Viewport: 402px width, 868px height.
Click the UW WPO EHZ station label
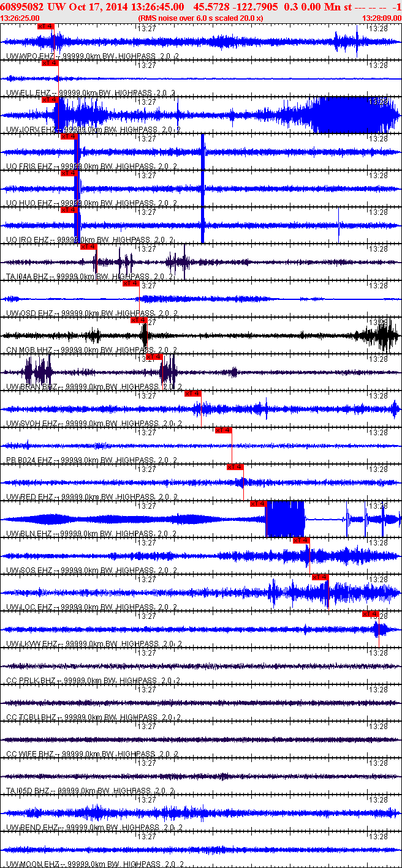pos(30,56)
